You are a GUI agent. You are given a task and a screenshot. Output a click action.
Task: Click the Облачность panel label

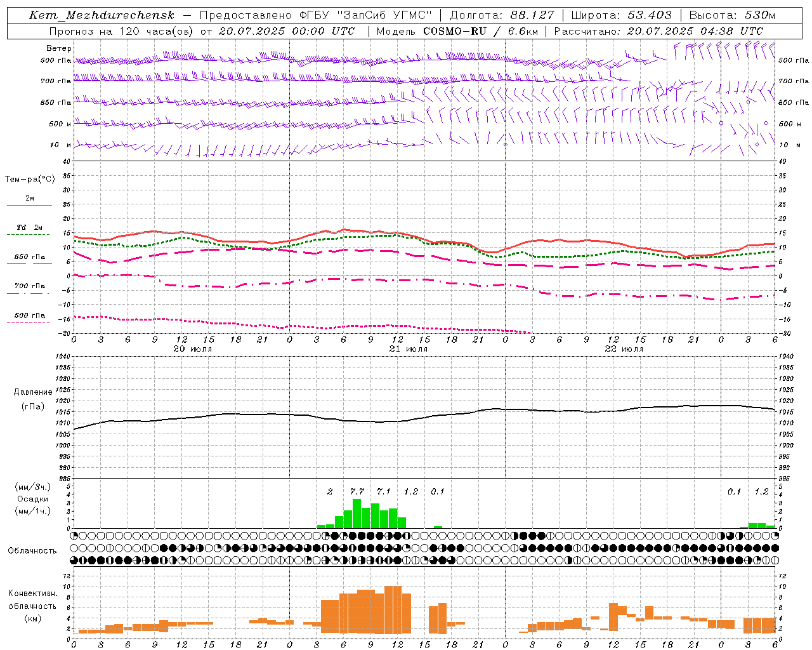32,551
